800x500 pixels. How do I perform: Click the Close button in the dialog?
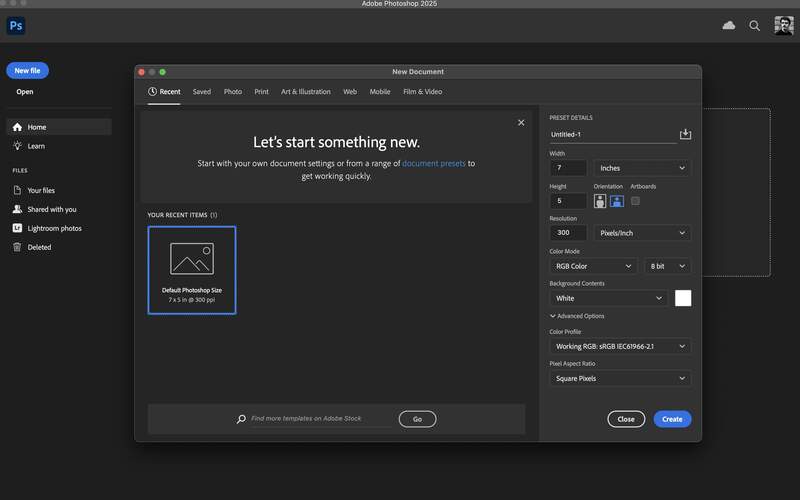click(626, 419)
